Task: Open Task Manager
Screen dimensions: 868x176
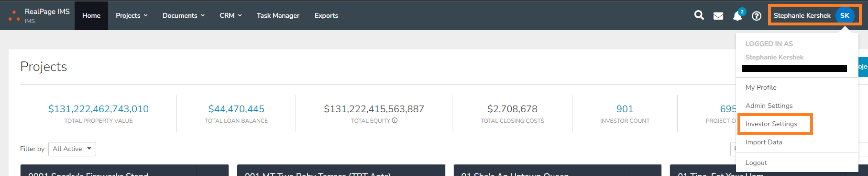Action: click(x=278, y=15)
